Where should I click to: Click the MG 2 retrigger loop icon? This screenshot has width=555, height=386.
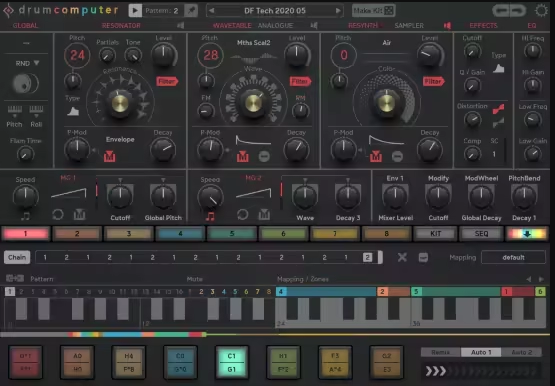242,214
